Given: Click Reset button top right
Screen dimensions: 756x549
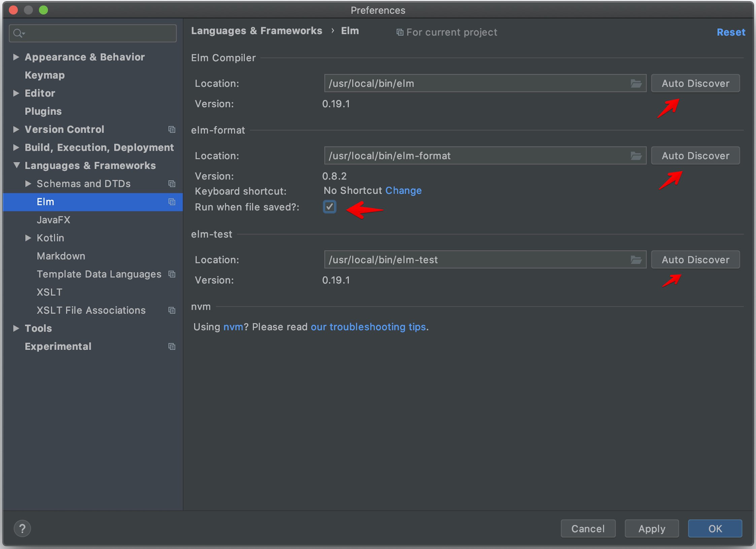Looking at the screenshot, I should coord(730,32).
